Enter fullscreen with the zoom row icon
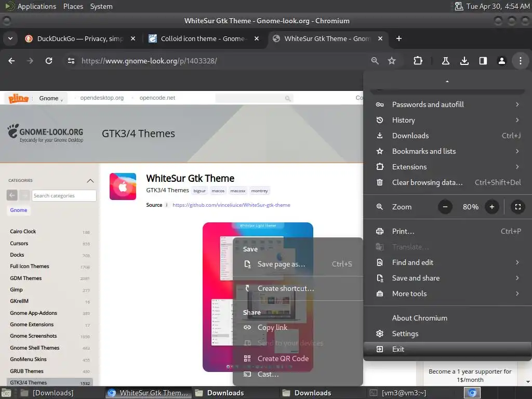Viewport: 532px width, 399px height. [x=518, y=207]
